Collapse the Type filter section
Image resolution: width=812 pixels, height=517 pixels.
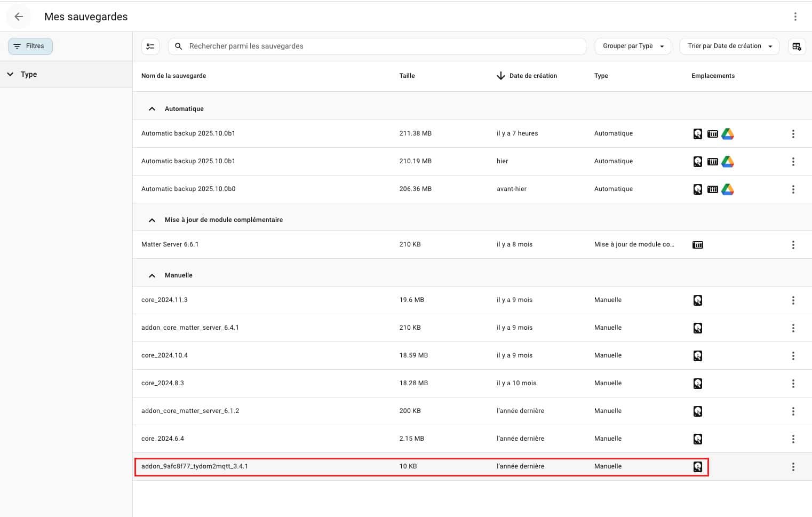tap(10, 74)
